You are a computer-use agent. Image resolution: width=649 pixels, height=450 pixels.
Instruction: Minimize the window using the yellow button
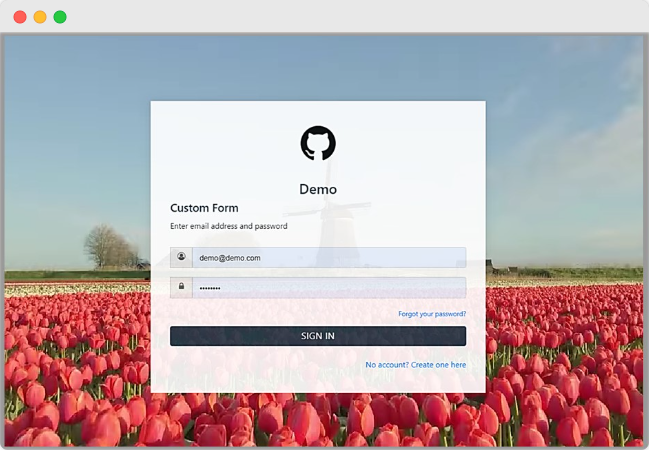coord(40,17)
